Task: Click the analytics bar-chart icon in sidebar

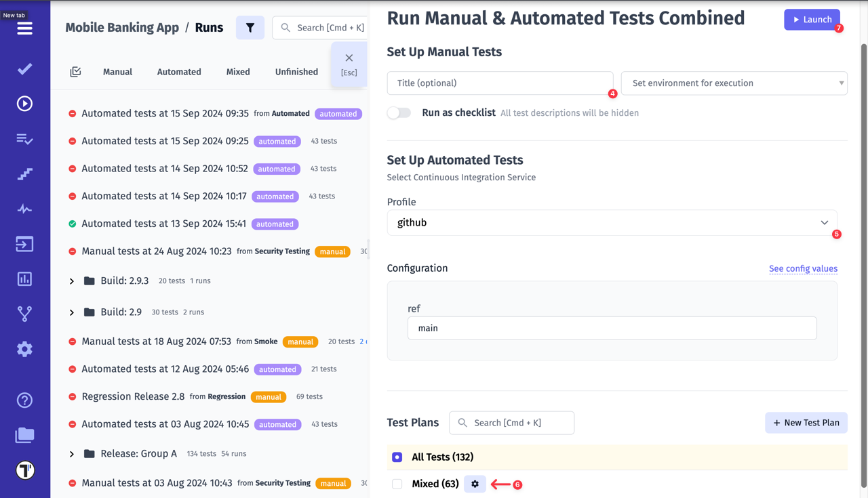Action: tap(24, 278)
